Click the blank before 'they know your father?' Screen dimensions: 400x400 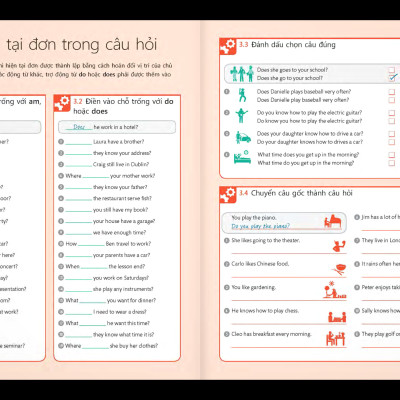(79, 188)
